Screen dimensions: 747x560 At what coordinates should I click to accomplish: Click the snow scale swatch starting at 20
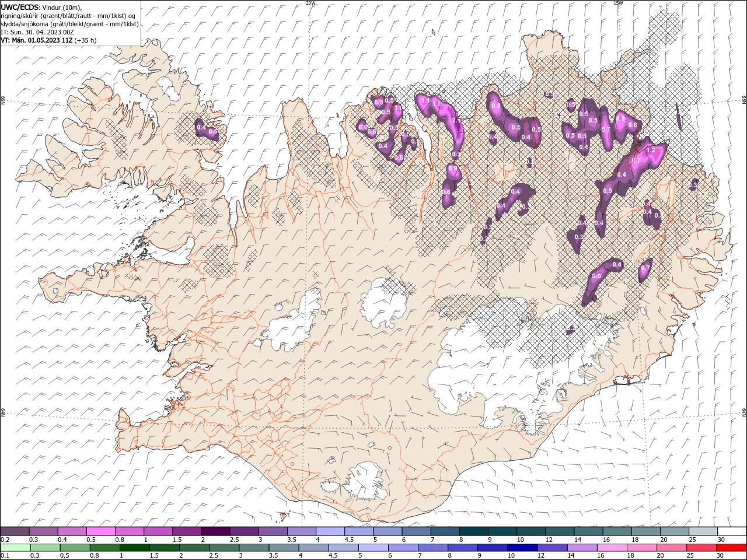(675, 531)
